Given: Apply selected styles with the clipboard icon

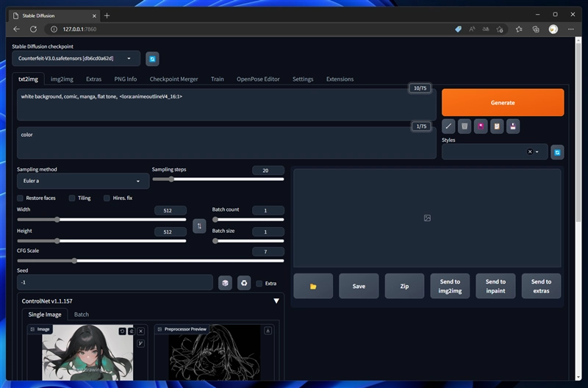Looking at the screenshot, I should click(497, 126).
